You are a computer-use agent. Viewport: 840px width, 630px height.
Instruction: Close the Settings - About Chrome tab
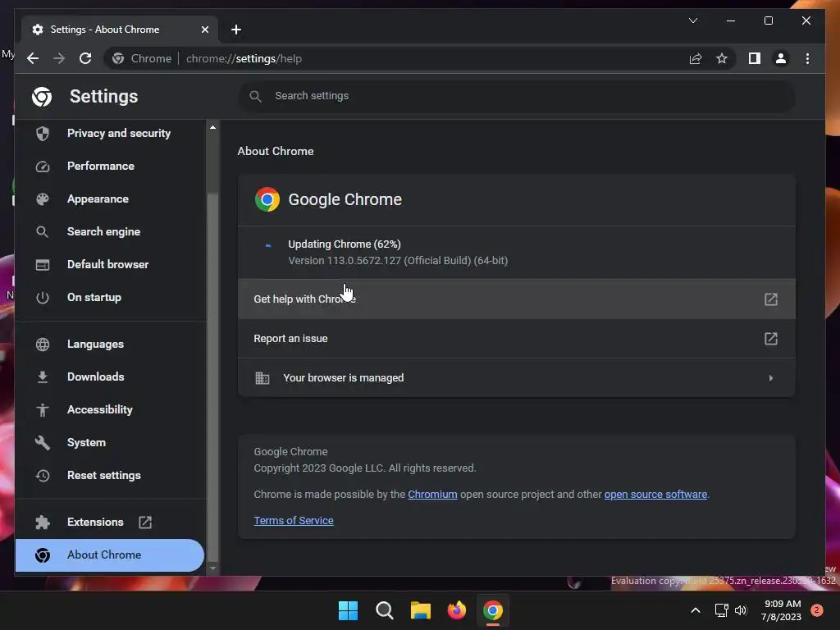[x=204, y=30]
